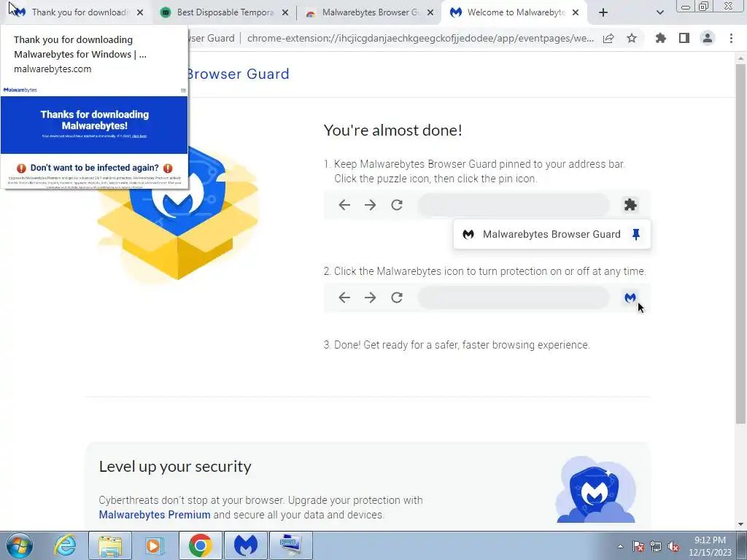Close the 'Thank you for downloading' tab
Image resolution: width=747 pixels, height=560 pixels.
[x=140, y=13]
